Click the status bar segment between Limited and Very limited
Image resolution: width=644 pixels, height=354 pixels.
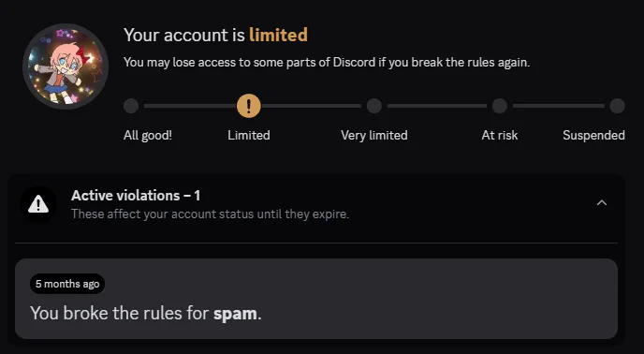pyautogui.click(x=312, y=106)
